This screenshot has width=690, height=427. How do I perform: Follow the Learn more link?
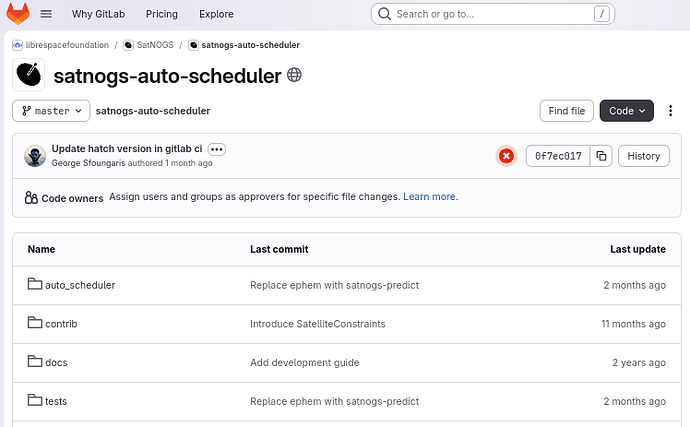(x=430, y=197)
